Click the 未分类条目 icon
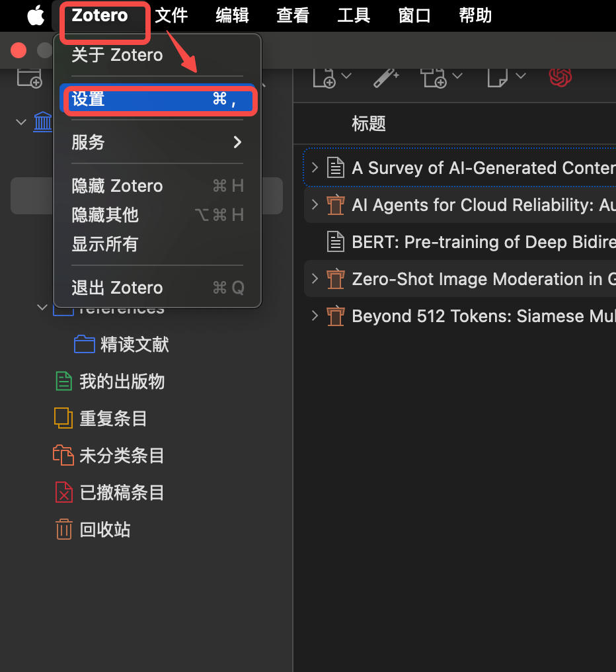616x672 pixels. point(63,455)
